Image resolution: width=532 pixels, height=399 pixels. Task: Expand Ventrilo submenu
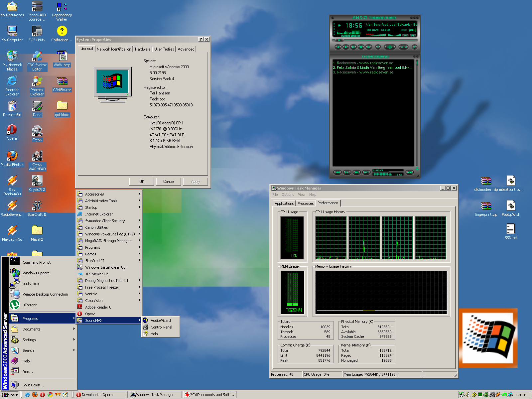[x=109, y=294]
